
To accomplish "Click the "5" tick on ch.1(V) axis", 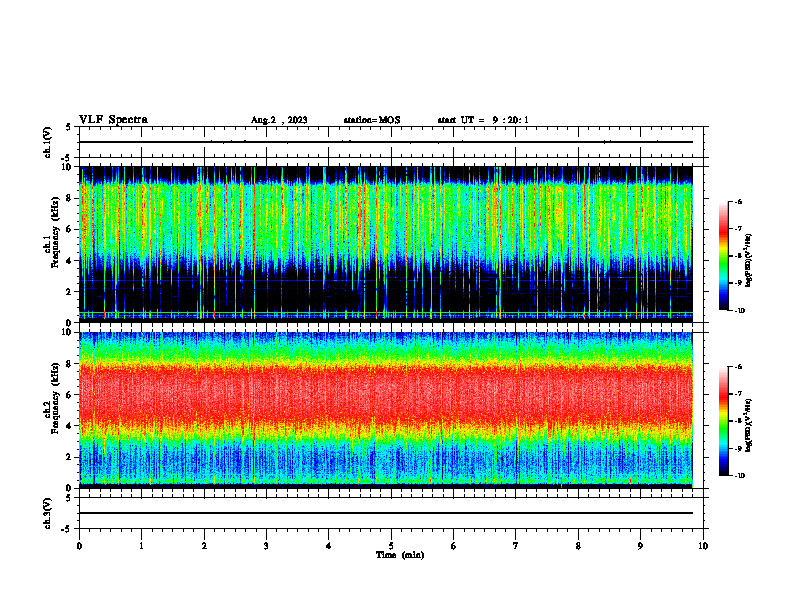I will [x=69, y=127].
